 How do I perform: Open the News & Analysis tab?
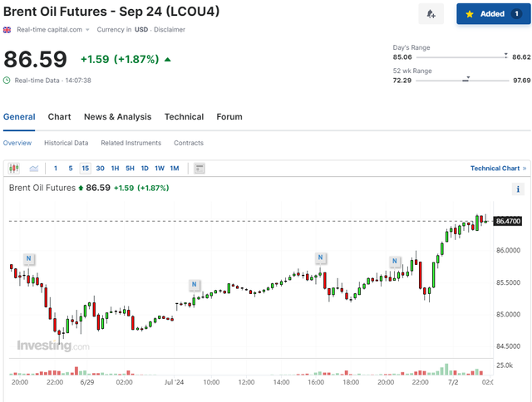(117, 117)
